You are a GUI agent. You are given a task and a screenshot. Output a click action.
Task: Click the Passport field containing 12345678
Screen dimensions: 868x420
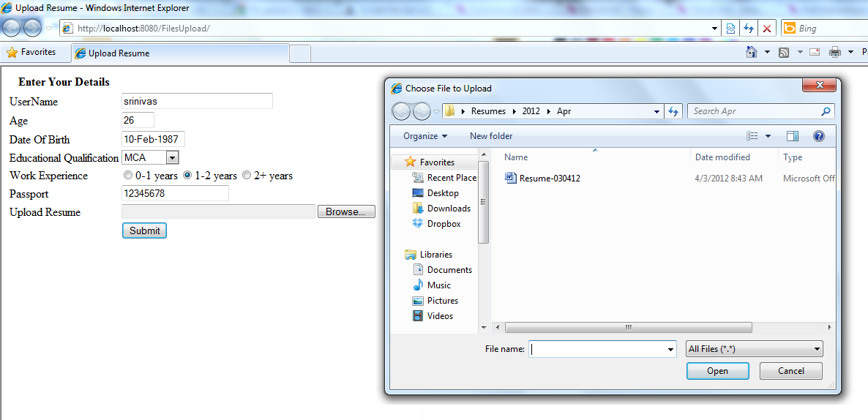point(175,194)
